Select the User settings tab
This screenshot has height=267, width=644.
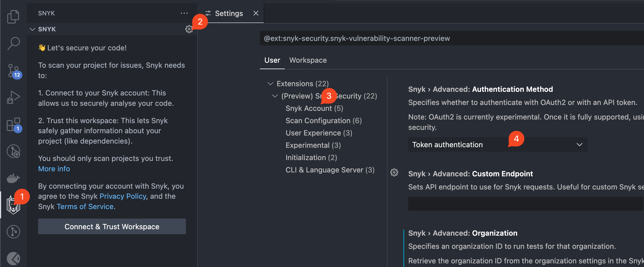point(272,60)
